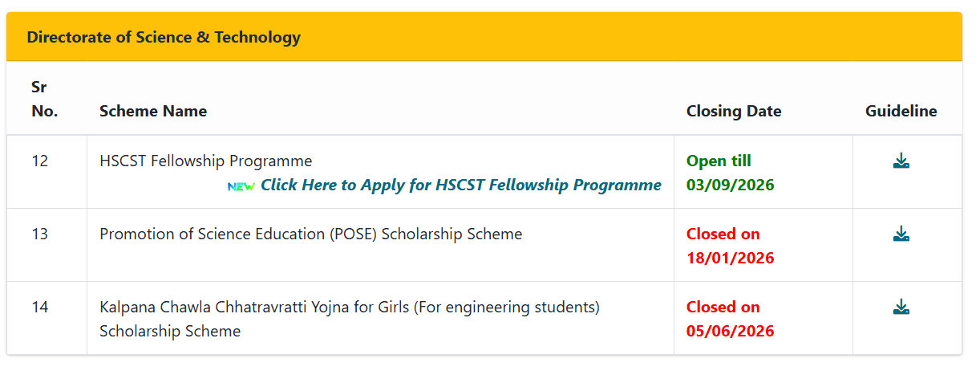Click Closed on 18/01/2026 status text

click(x=731, y=247)
